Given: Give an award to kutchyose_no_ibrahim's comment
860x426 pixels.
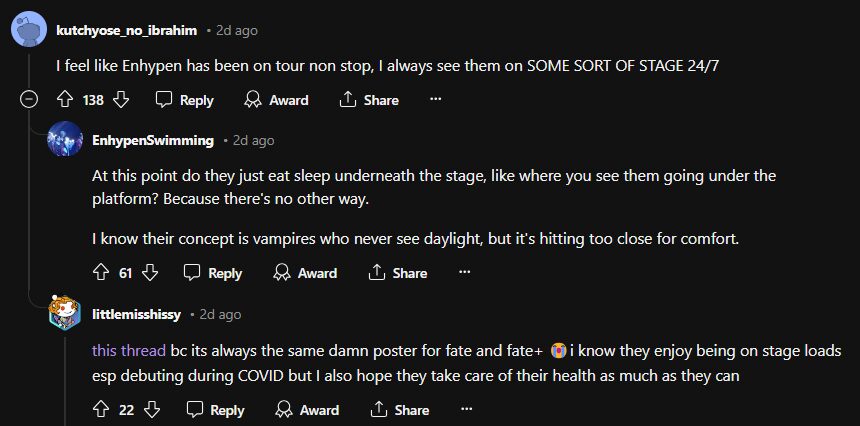Looking at the screenshot, I should click(276, 100).
